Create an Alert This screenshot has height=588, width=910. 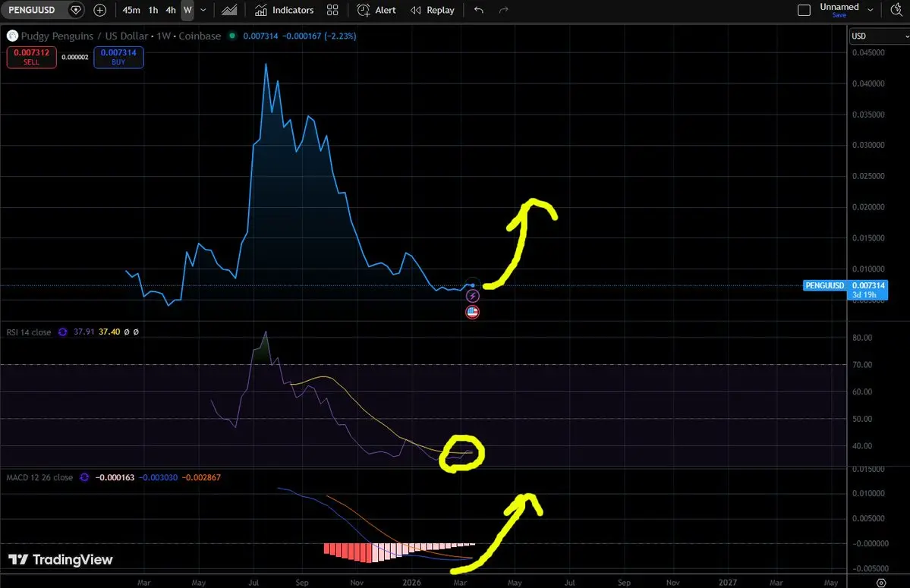[x=376, y=10]
